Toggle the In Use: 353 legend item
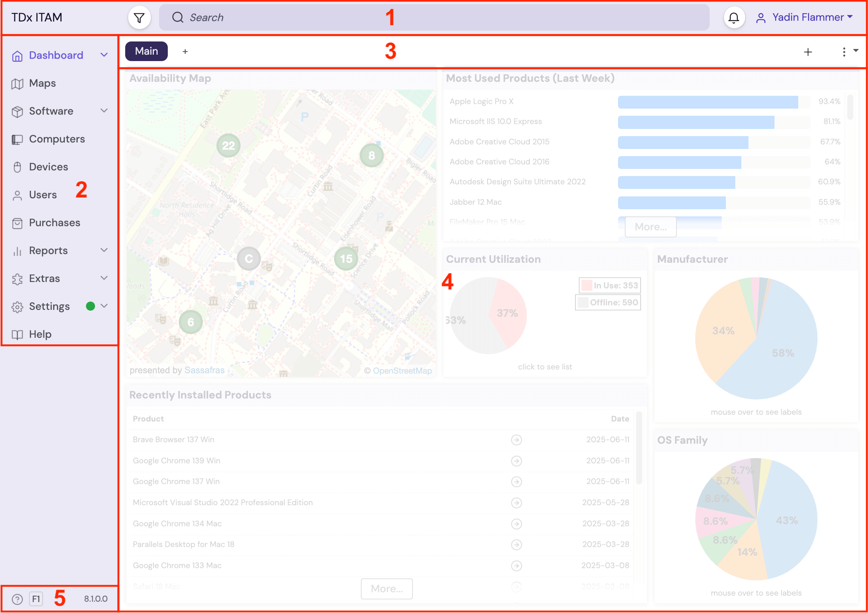The width and height of the screenshot is (868, 613). point(610,286)
